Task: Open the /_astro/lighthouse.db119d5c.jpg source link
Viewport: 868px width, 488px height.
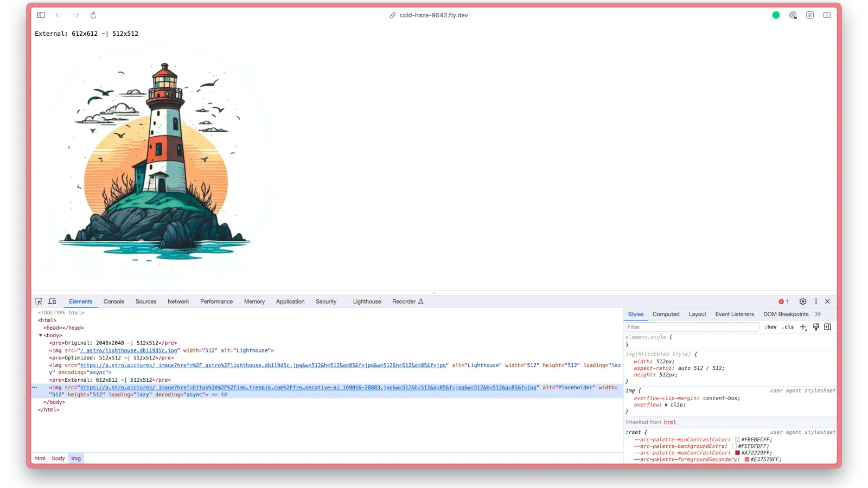Action: 129,351
